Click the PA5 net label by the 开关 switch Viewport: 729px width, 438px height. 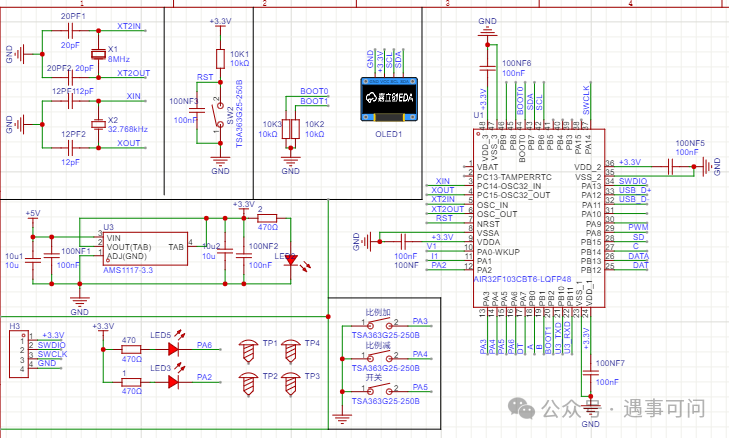(x=420, y=387)
